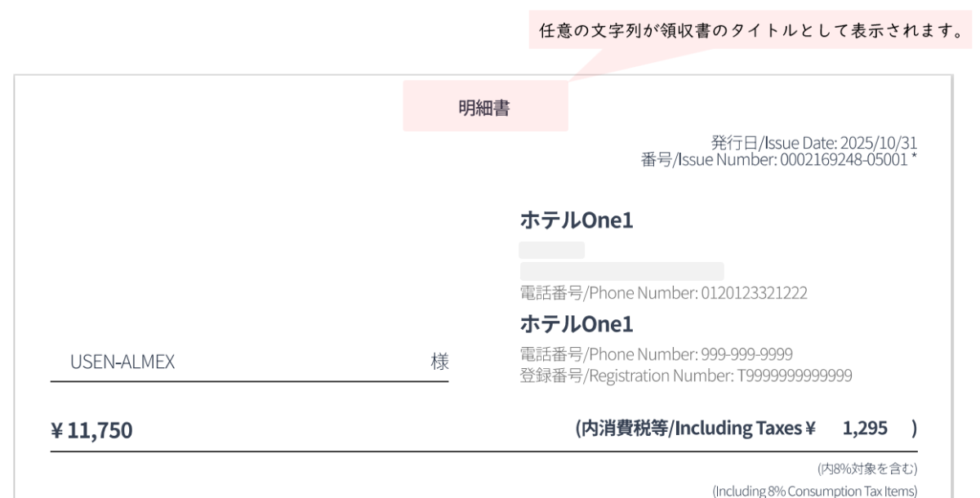Select phone number 0120123321222 text
The width and height of the screenshot is (980, 498).
point(663,294)
